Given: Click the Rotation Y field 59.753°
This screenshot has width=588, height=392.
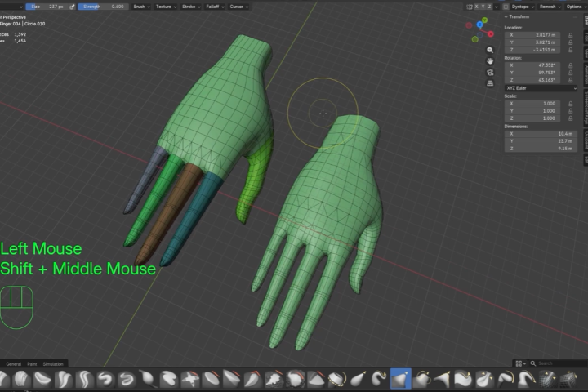Looking at the screenshot, I should [x=532, y=73].
